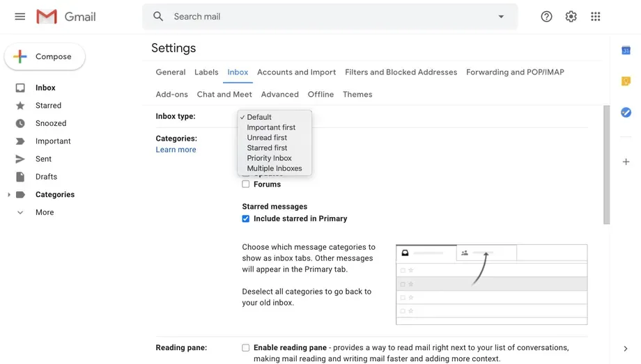Image resolution: width=641 pixels, height=364 pixels.
Task: Open Google Calendar side panel
Action: [626, 50]
